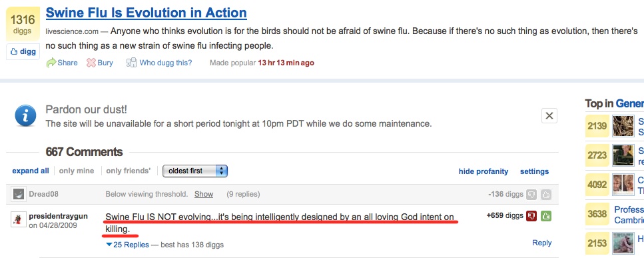
Task: Digg presidentraygun's comment with green thumbs-up
Action: coord(546,216)
